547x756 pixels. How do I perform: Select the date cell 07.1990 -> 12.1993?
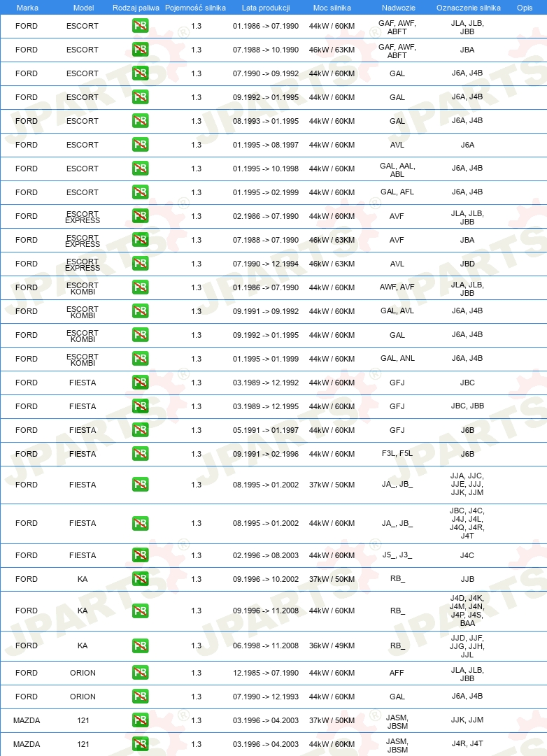[x=266, y=697]
